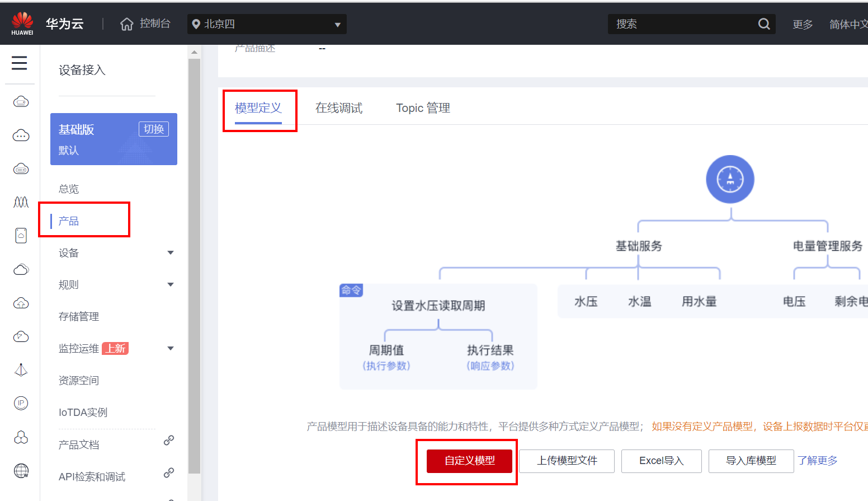The height and width of the screenshot is (501, 868).
Task: Click the waveform icon in left rail
Action: point(21,202)
